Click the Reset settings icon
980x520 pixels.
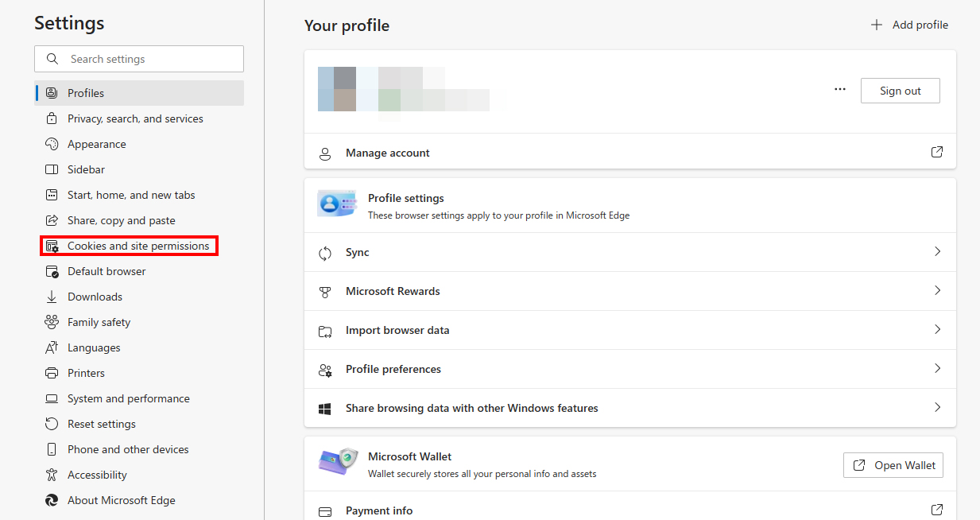point(52,424)
